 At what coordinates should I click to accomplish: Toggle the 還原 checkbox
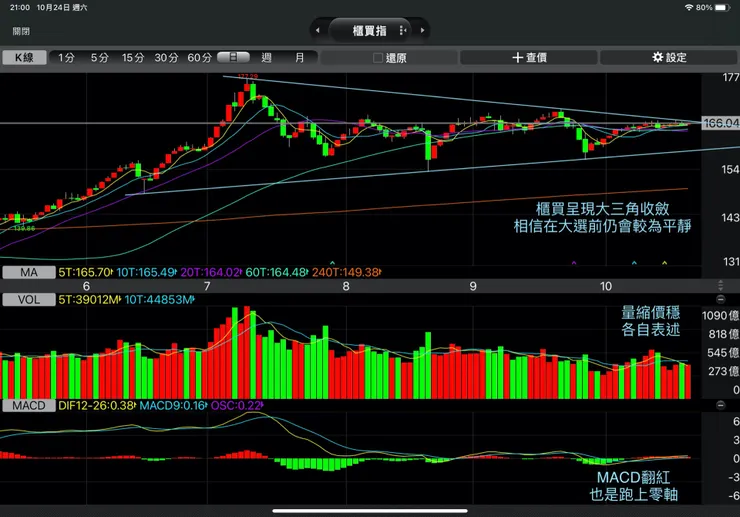point(378,58)
